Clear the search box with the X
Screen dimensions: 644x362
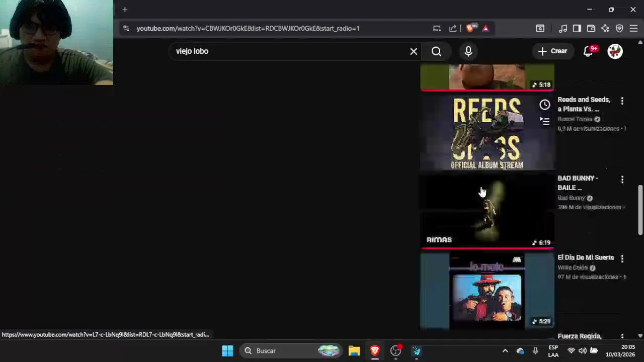click(x=414, y=51)
